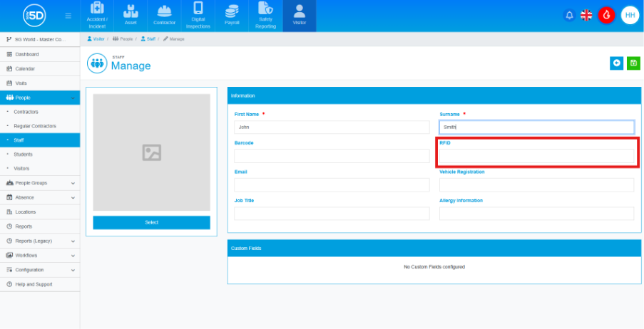This screenshot has height=329, width=644.
Task: Click the Email input field
Action: [x=332, y=185]
